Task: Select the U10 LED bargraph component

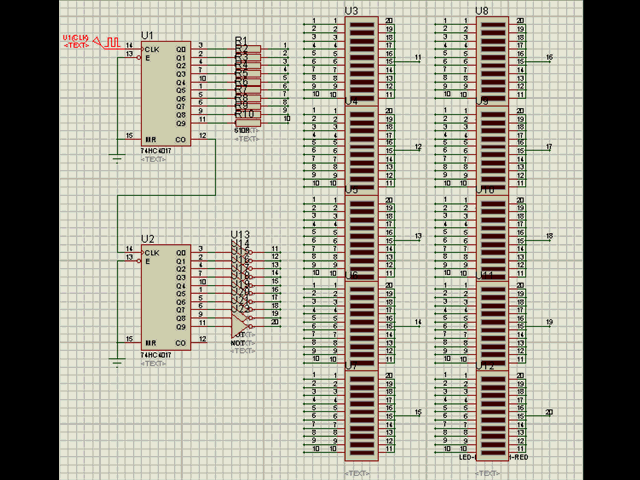Action: (x=493, y=238)
